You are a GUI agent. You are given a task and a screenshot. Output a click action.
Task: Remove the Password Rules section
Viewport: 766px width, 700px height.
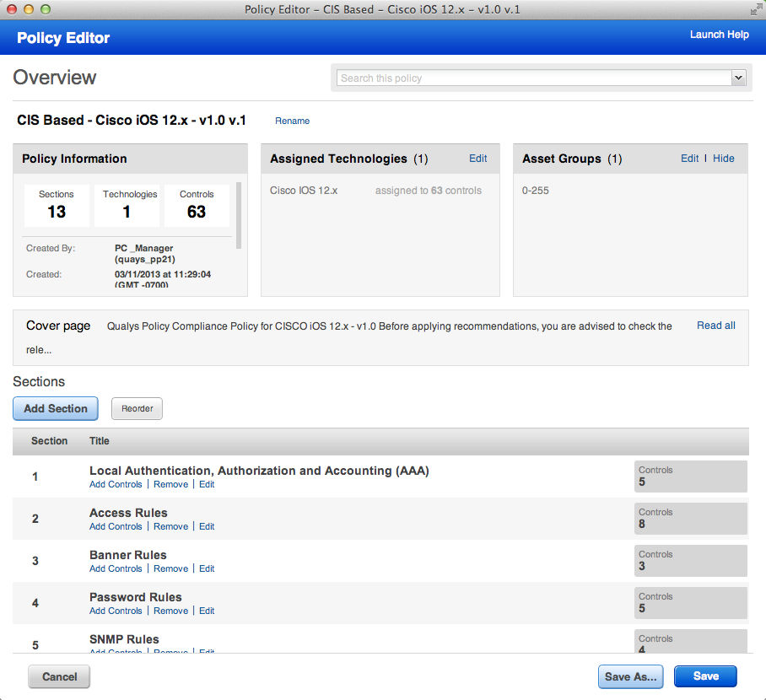(x=171, y=611)
